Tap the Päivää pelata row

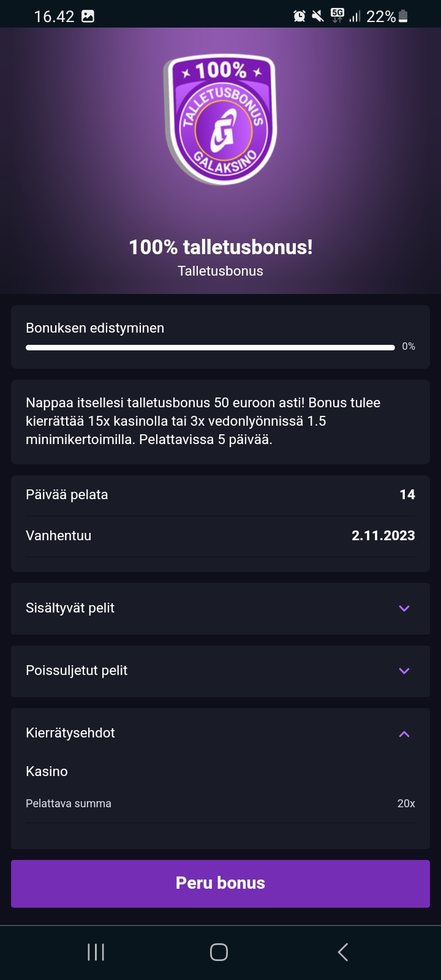tap(221, 495)
